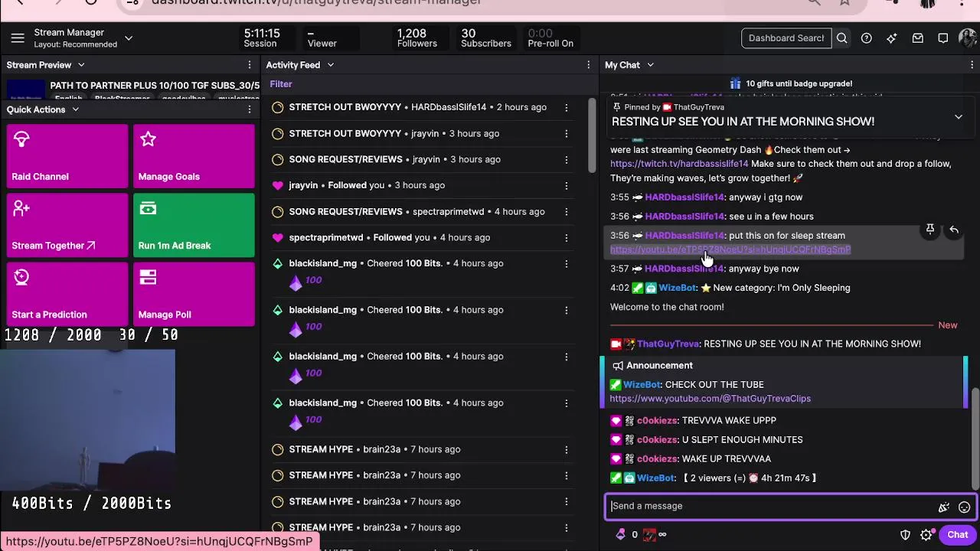980x551 pixels.
Task: Click into the Dashboard Search field
Action: (x=786, y=38)
